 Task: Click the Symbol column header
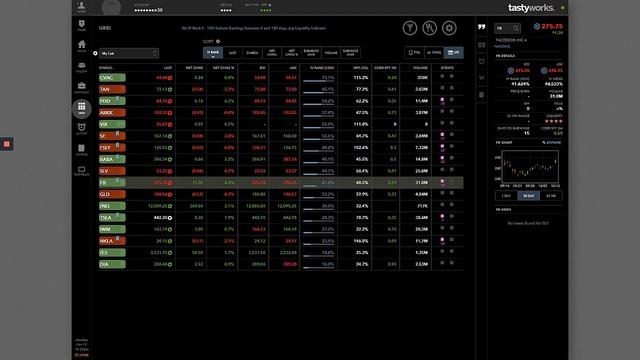click(106, 68)
